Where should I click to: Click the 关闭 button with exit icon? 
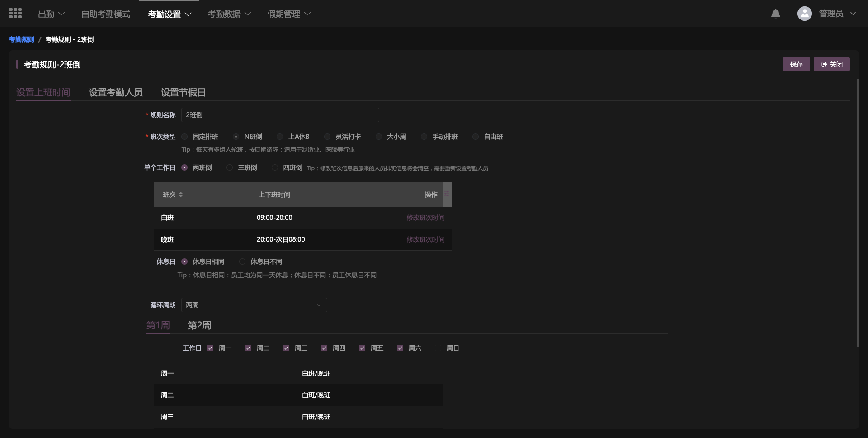coord(831,64)
